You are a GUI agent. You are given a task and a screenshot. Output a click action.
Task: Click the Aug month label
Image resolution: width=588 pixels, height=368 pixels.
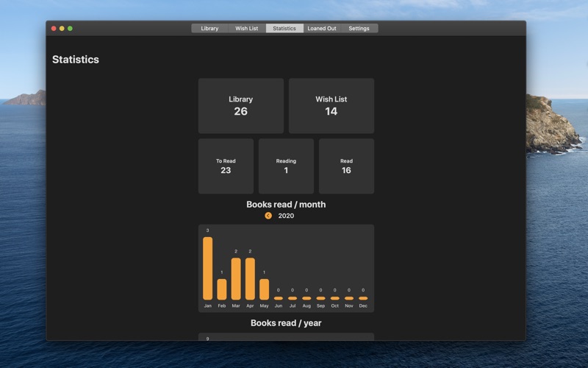pyautogui.click(x=306, y=305)
